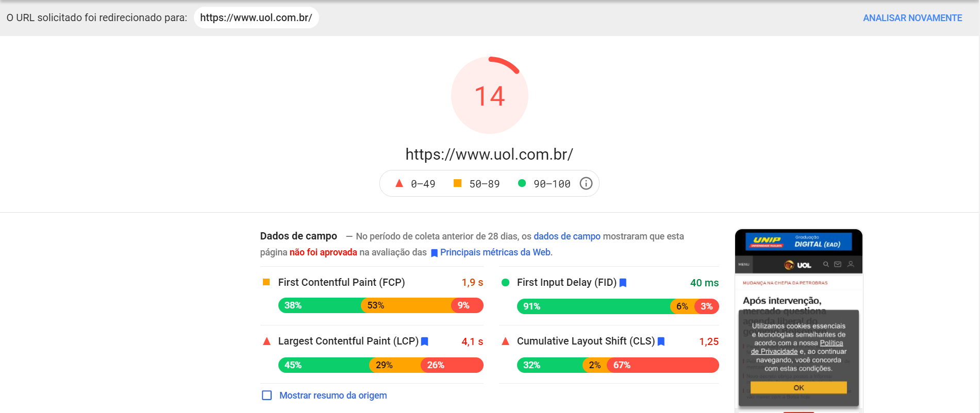This screenshot has height=413, width=980.
Task: Click the LCP Core Web Vitals bookmark icon
Action: click(x=425, y=341)
